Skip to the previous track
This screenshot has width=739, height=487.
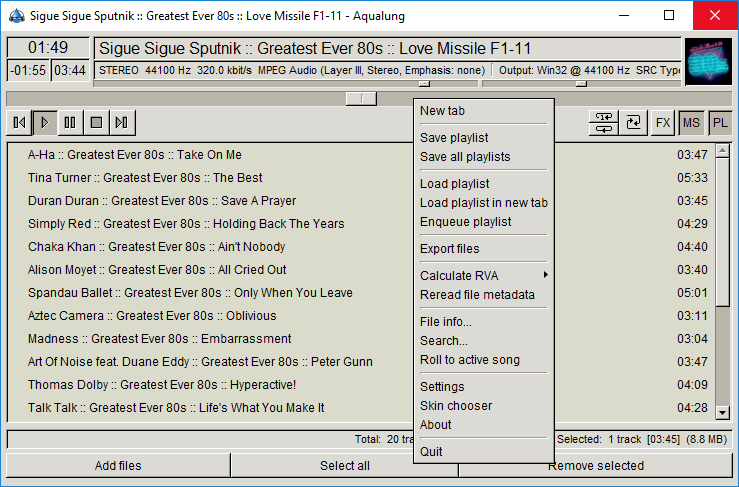click(x=19, y=123)
